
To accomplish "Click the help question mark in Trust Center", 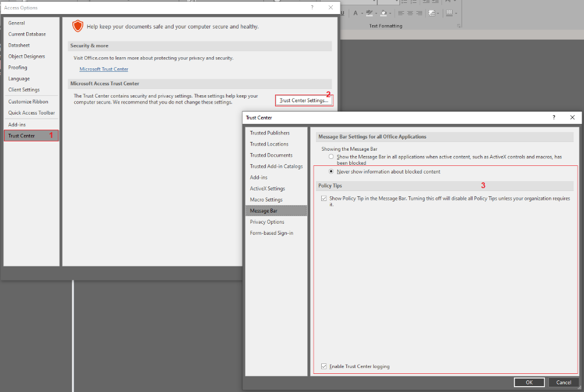I will 554,117.
